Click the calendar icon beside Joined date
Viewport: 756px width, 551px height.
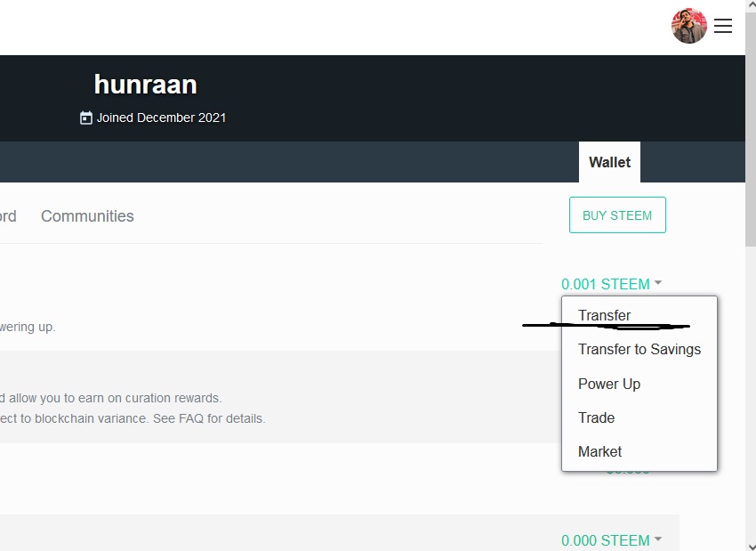click(x=85, y=117)
